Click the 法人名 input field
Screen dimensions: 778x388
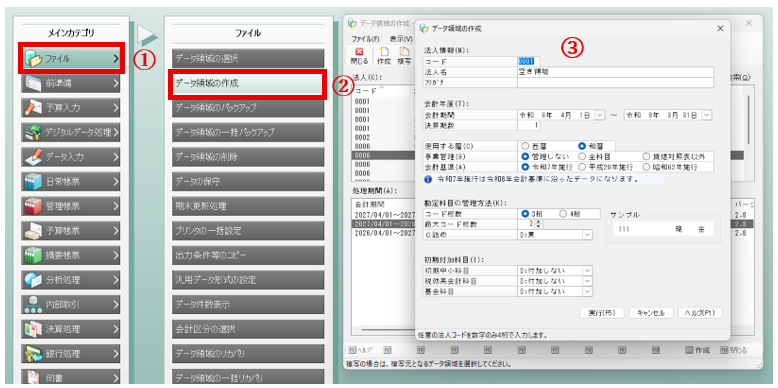click(x=615, y=71)
